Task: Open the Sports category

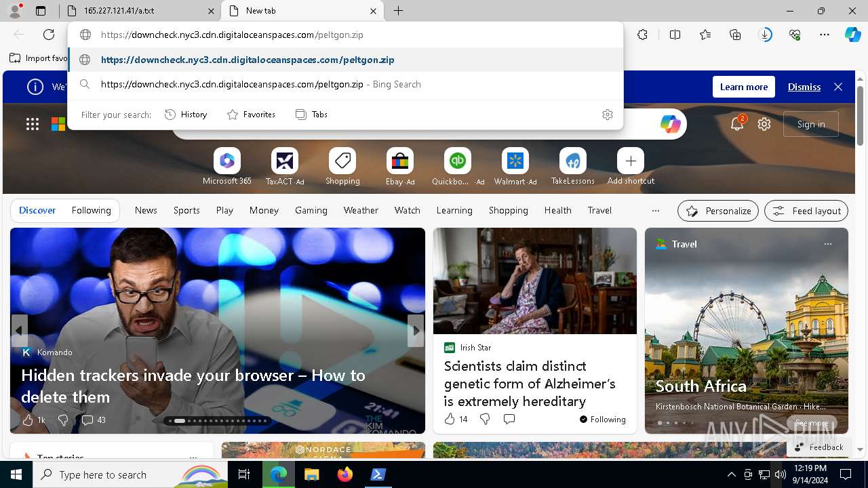Action: [186, 211]
